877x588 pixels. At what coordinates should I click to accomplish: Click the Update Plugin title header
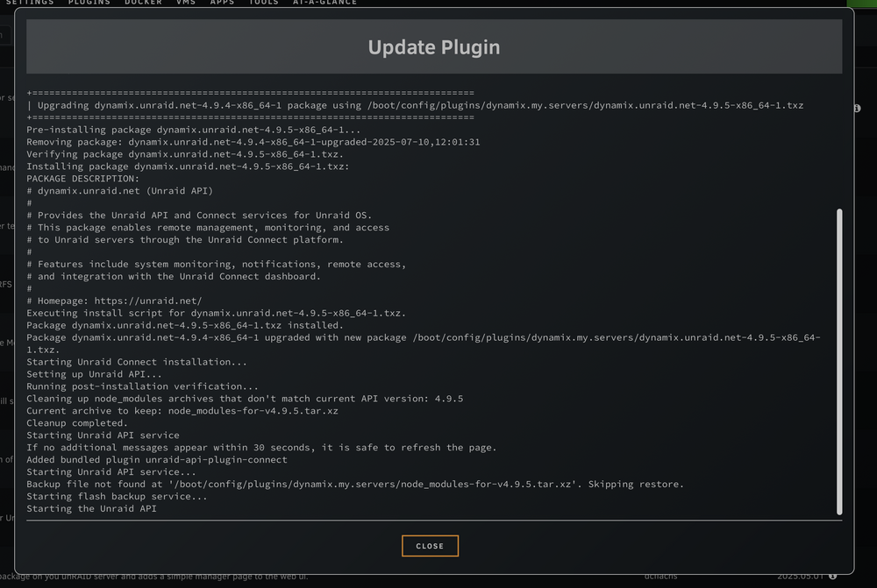pyautogui.click(x=434, y=47)
